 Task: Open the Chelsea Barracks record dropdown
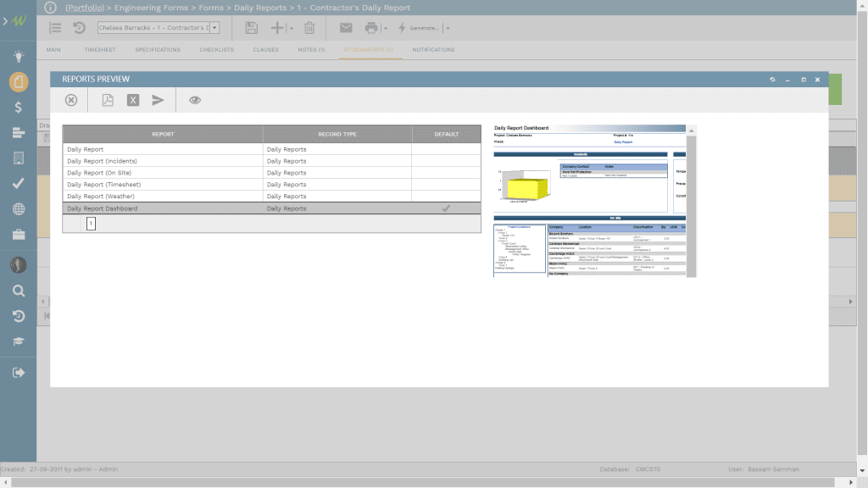(214, 28)
